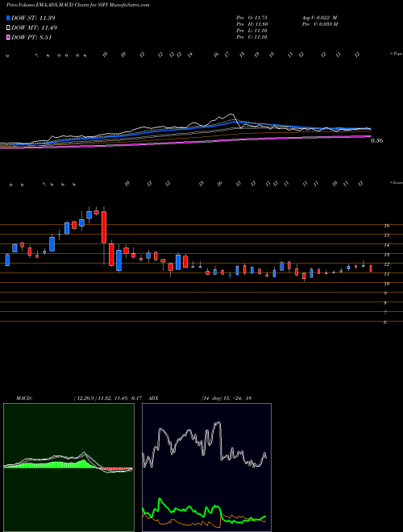Click the 16 price axis label
Screen dimensions: 403x532
point(386,225)
